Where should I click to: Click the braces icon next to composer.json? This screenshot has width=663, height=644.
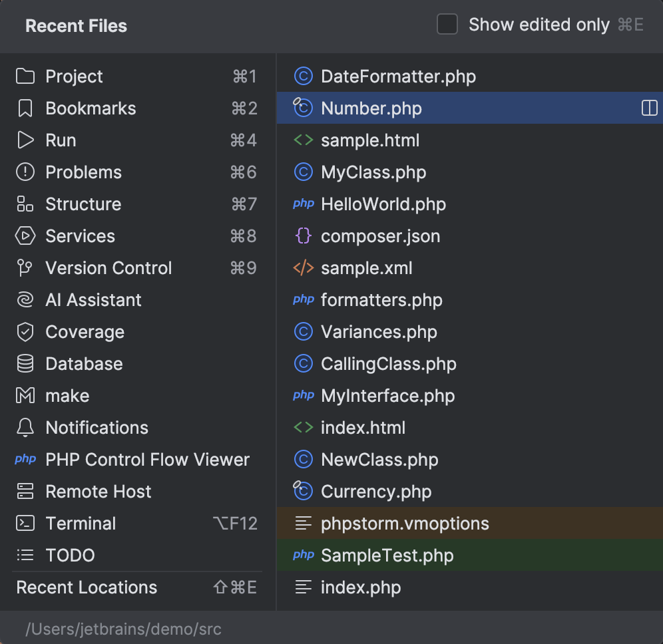(x=304, y=236)
